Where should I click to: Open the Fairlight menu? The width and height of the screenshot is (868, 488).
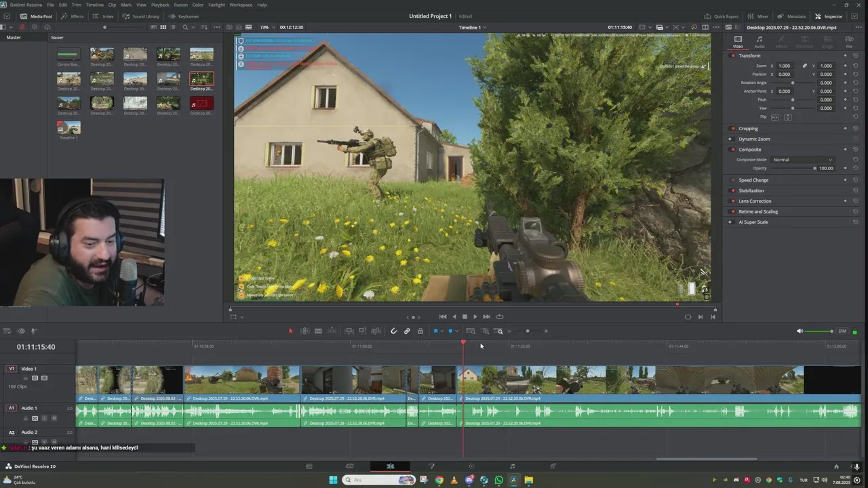[x=216, y=5]
